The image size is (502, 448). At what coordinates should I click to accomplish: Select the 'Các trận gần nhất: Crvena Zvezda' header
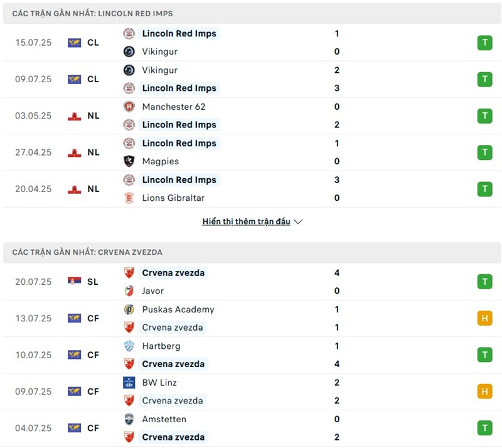[x=87, y=252]
